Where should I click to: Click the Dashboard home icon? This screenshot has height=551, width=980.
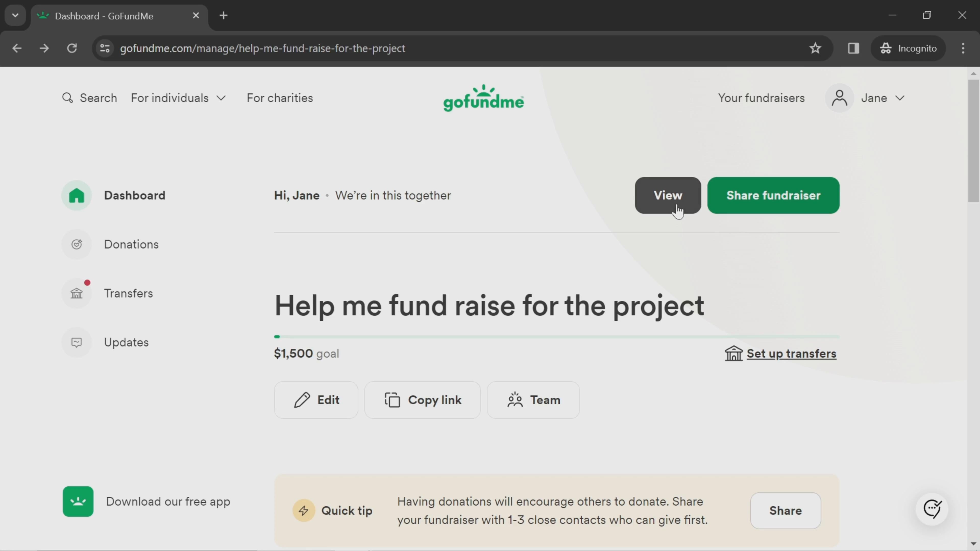pyautogui.click(x=77, y=195)
